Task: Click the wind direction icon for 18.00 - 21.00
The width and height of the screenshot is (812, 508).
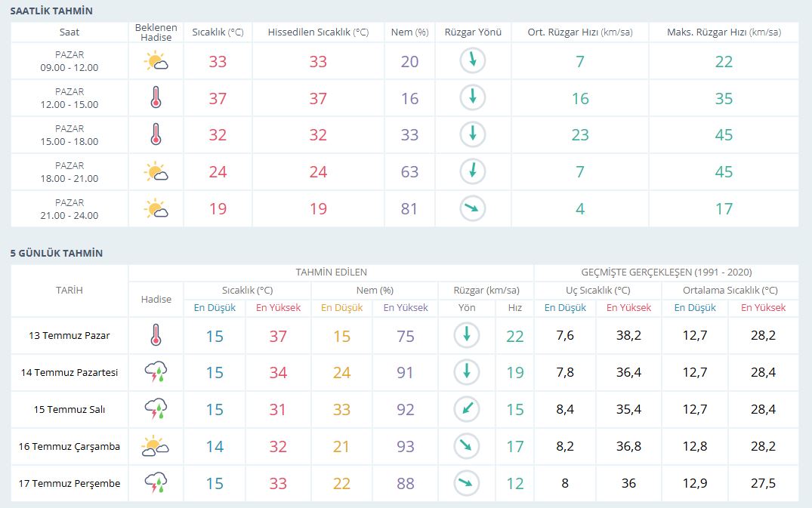Action: tap(472, 171)
